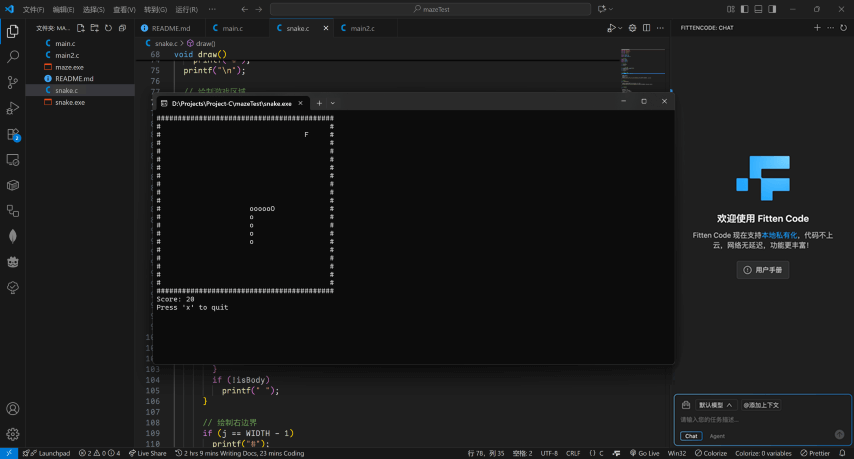854x459 pixels.
Task: Open the new tab dropdown in the terminal window
Action: coord(333,103)
